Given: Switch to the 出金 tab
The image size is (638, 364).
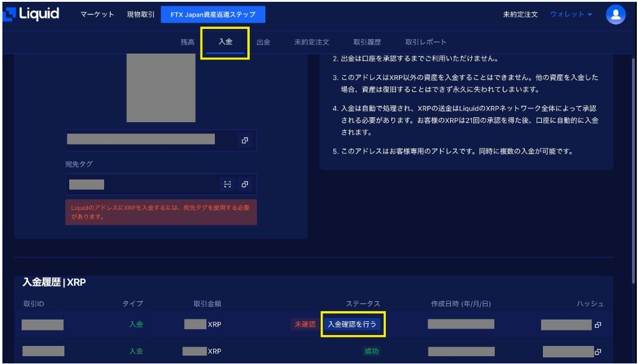Looking at the screenshot, I should coord(263,42).
